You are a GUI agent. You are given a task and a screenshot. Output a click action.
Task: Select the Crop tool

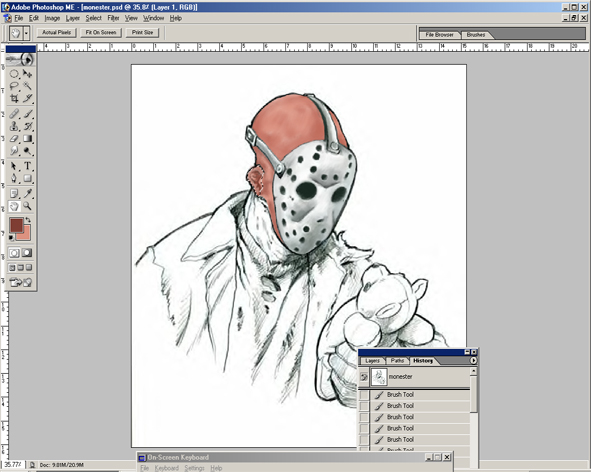[14, 98]
